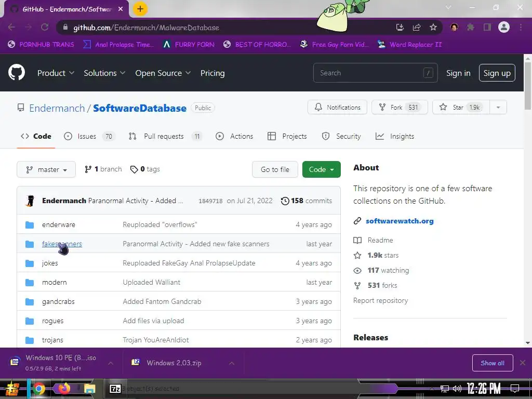Reload the page with the refresh icon
The height and width of the screenshot is (399, 532).
tap(45, 27)
